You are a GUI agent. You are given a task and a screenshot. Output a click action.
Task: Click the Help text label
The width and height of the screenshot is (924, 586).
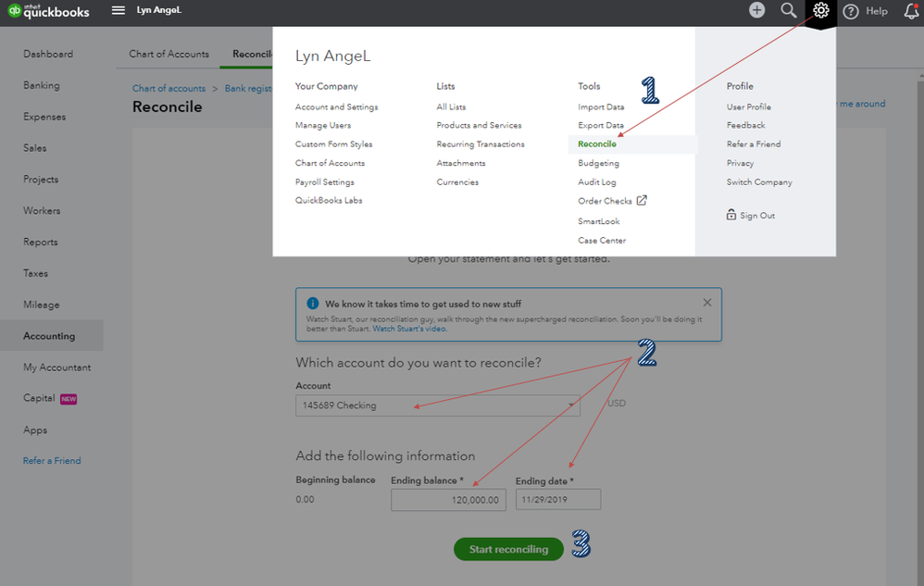point(876,11)
